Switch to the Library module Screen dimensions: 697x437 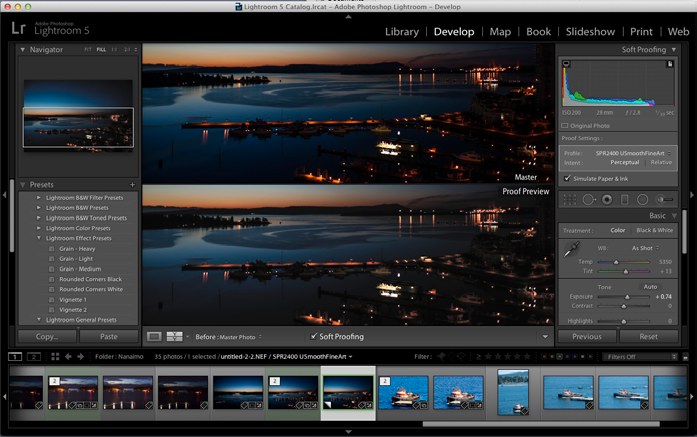[402, 32]
